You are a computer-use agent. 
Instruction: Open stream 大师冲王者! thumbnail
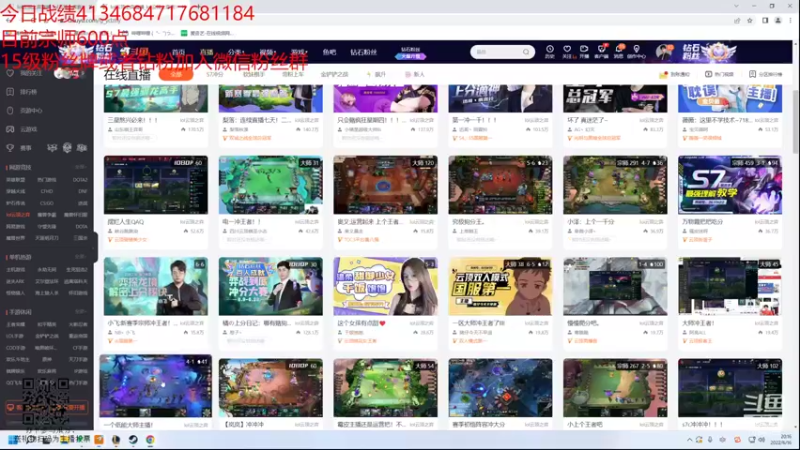[730, 286]
